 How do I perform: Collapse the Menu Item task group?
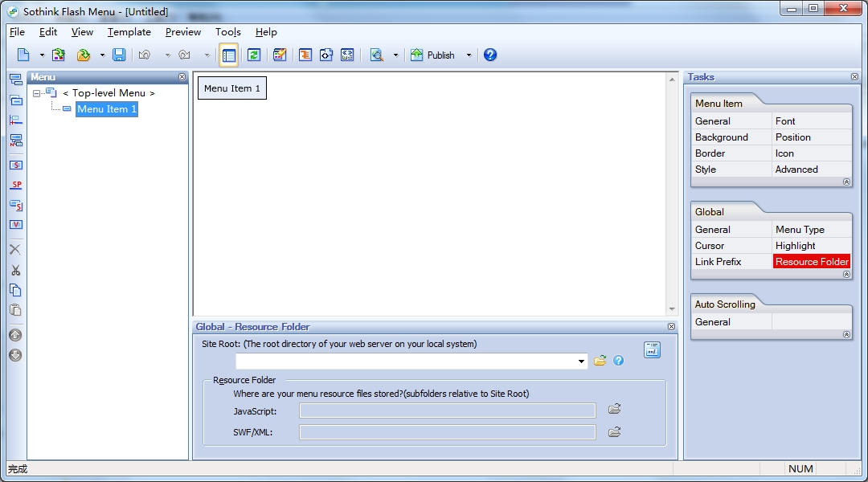[846, 182]
